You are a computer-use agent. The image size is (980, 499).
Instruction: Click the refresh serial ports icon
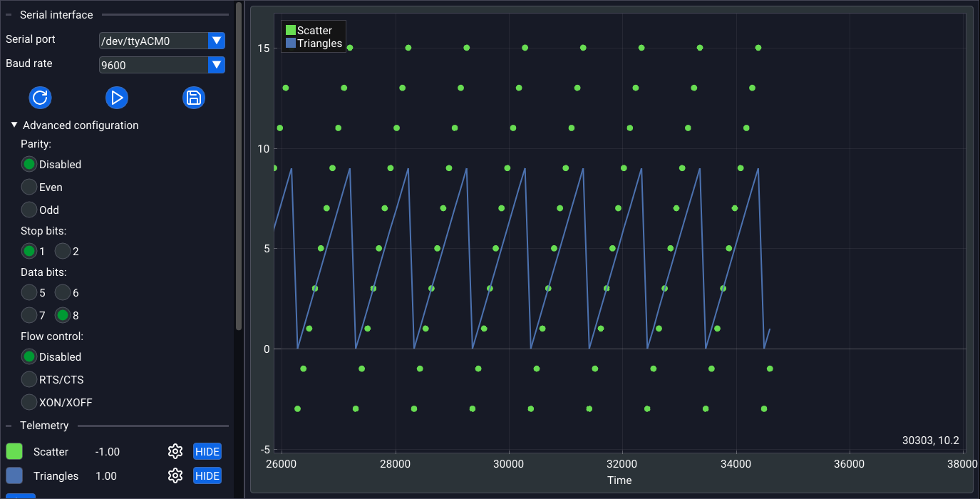40,98
